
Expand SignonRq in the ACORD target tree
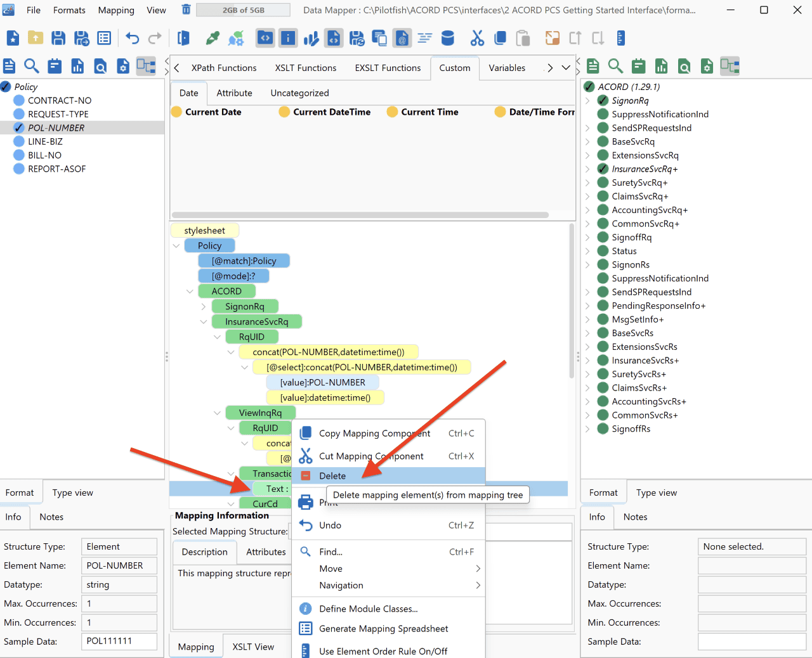click(587, 101)
